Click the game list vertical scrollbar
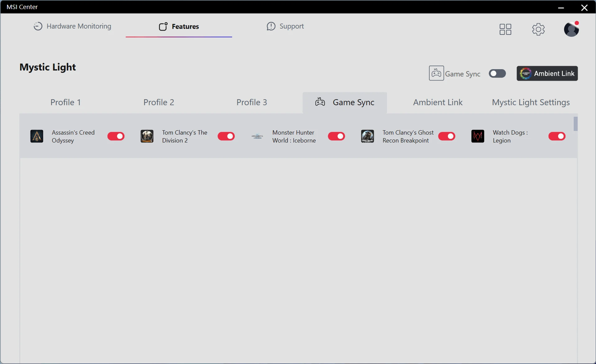The image size is (596, 364). point(576,124)
